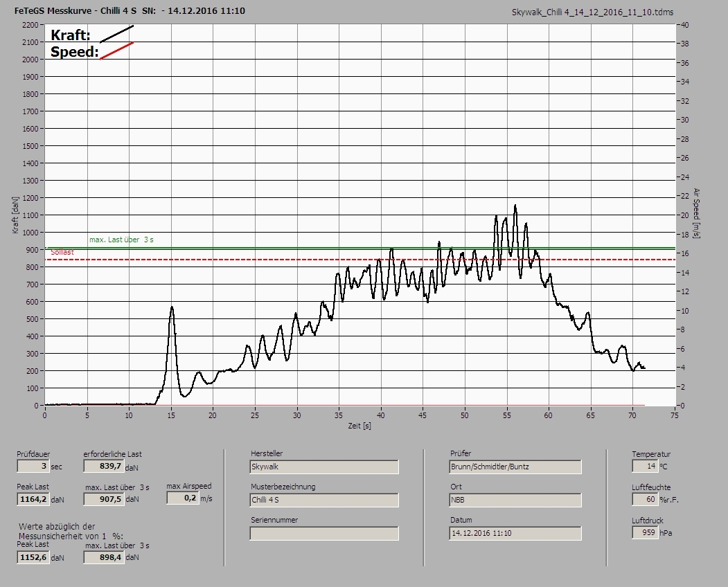Image resolution: width=728 pixels, height=587 pixels.
Task: Click the 'Werte abzüglich der Messunsicherheit' note
Action: (71, 531)
